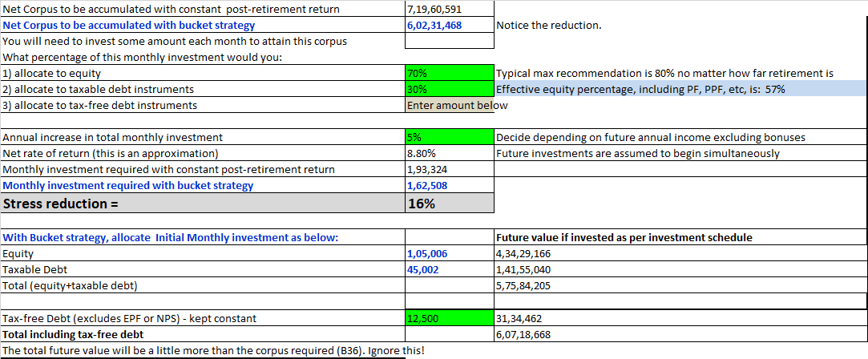
Task: Select the 'Equity' row label in the allocation table
Action: pyautogui.click(x=18, y=255)
